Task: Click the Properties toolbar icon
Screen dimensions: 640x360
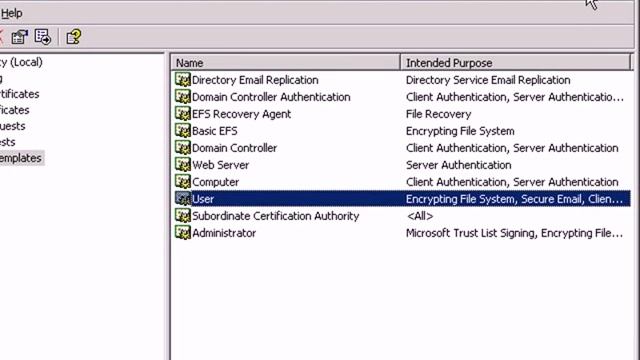Action: (19, 37)
